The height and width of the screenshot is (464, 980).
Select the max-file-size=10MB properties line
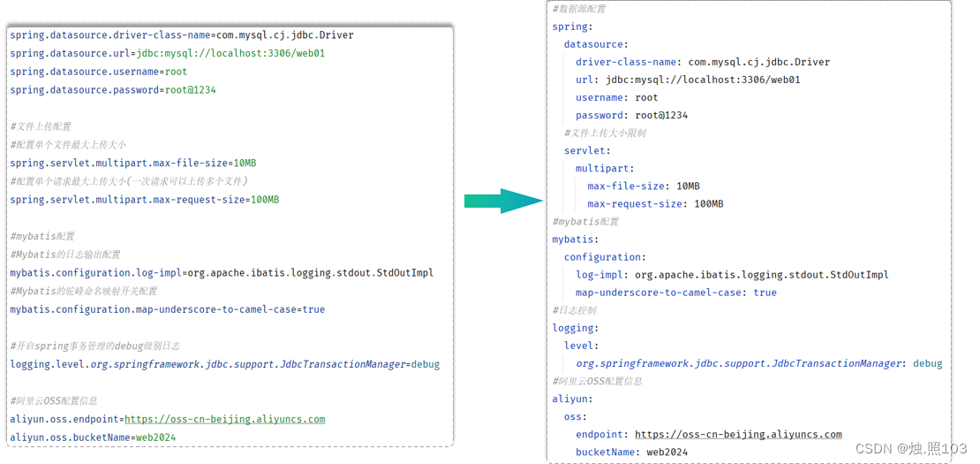coord(133,164)
